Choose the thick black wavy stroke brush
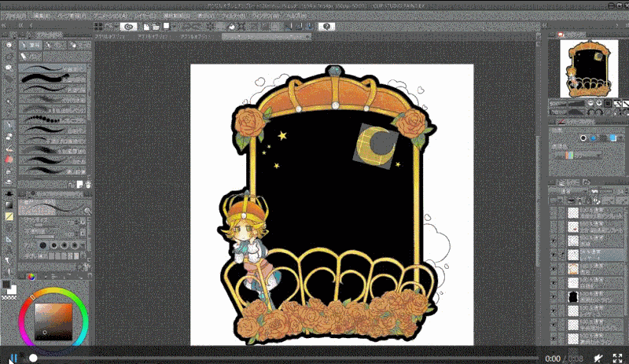This screenshot has height=364, width=629. [53, 78]
